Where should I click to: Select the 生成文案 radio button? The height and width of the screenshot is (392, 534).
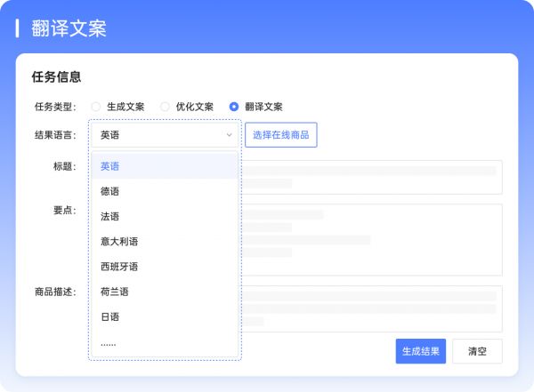click(95, 107)
